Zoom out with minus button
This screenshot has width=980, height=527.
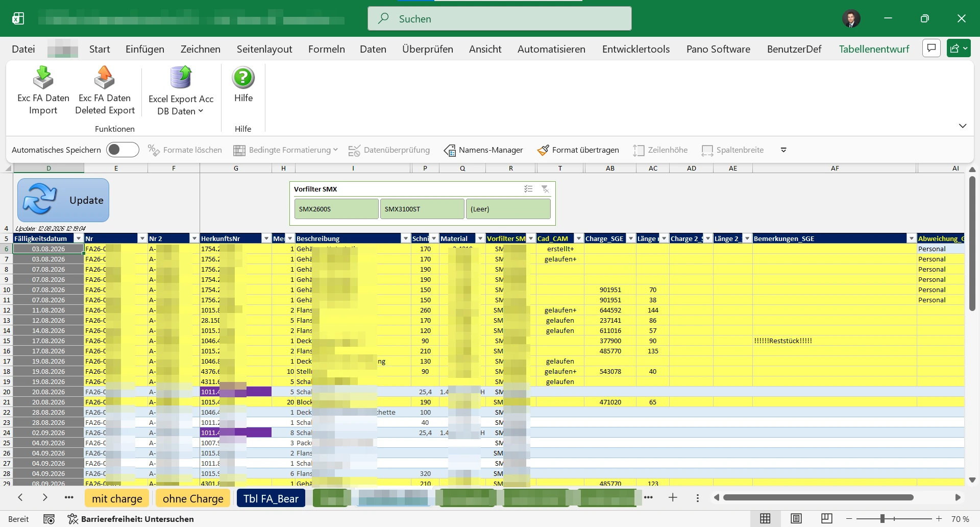coord(849,519)
